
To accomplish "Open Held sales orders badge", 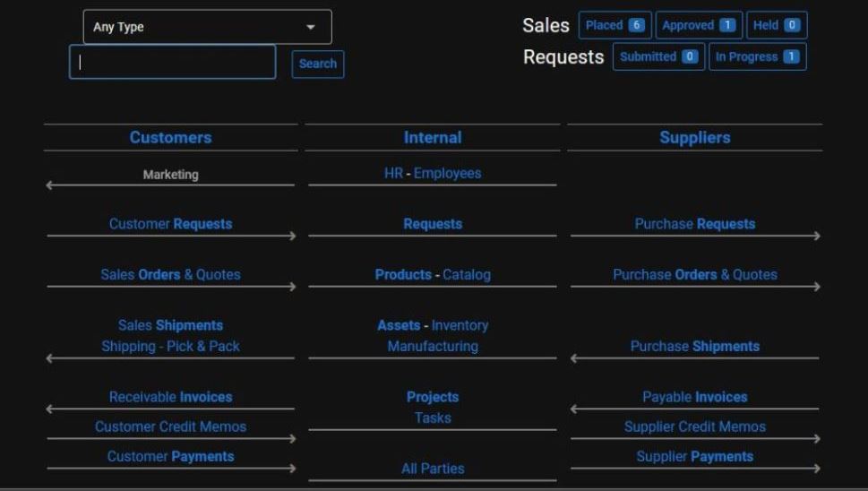I will (x=776, y=25).
